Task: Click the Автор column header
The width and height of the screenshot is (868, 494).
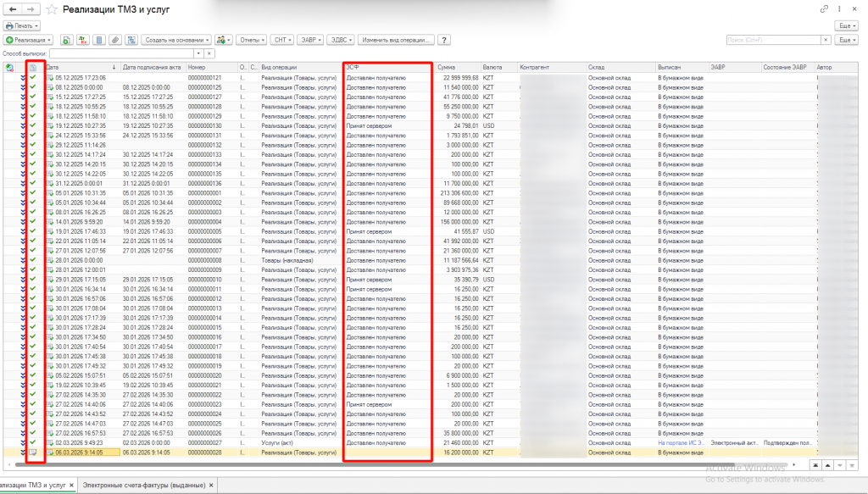Action: pos(836,68)
